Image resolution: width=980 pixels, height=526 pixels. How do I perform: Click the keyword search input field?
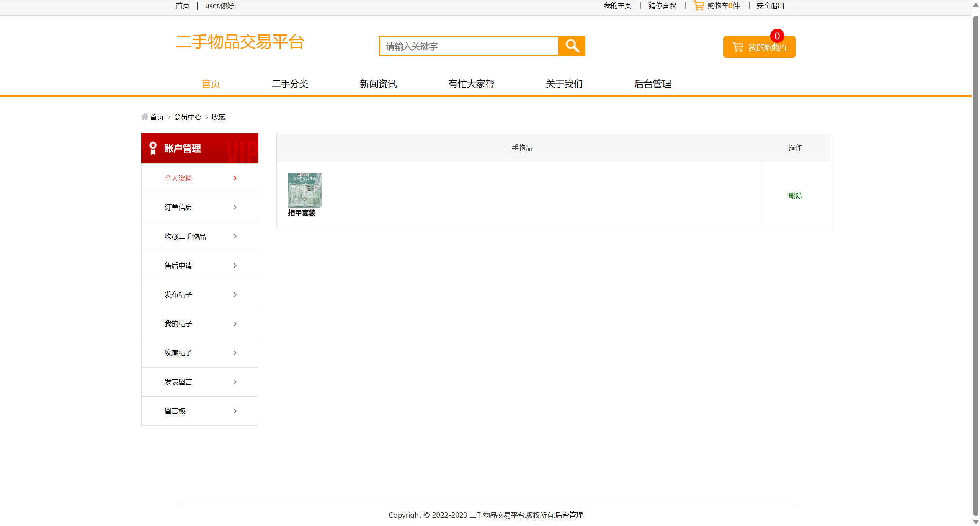pos(469,46)
